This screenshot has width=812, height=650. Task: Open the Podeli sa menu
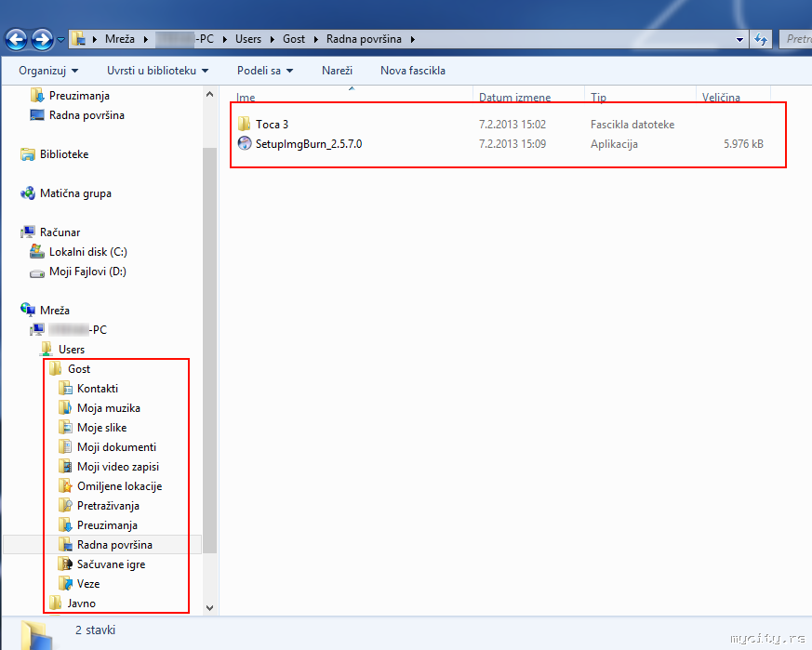[265, 71]
